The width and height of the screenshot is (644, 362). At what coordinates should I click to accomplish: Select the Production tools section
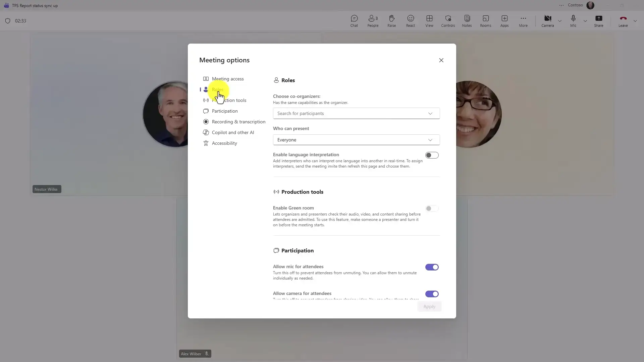229,100
